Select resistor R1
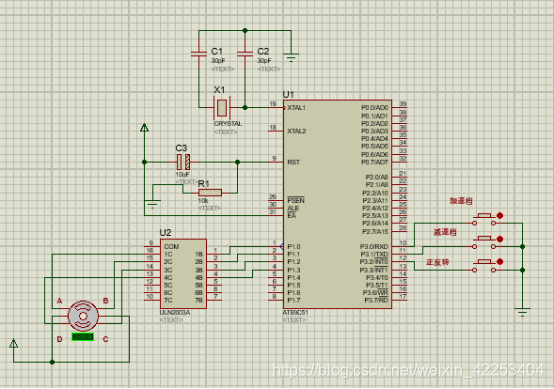554x389 pixels. pyautogui.click(x=210, y=193)
